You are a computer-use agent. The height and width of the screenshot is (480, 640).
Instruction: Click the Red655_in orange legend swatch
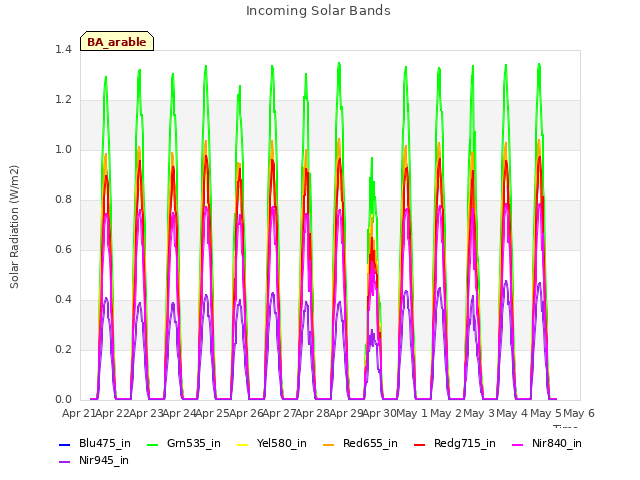coord(329,444)
